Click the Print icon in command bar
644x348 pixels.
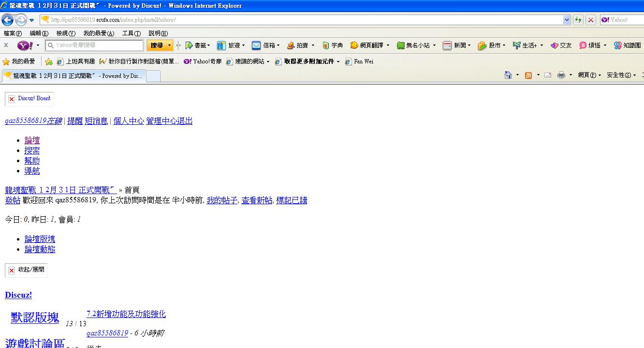pyautogui.click(x=561, y=75)
